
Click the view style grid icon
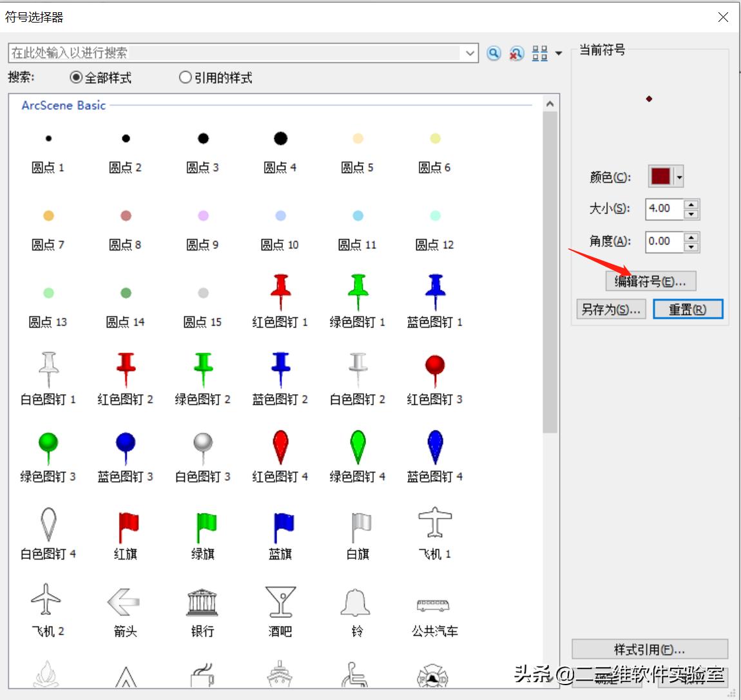click(539, 53)
